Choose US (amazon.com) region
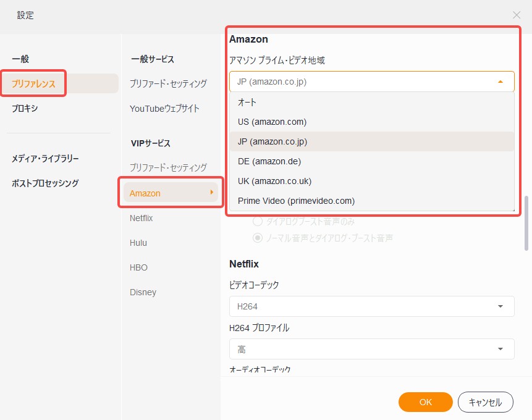532x420 pixels. (372, 122)
